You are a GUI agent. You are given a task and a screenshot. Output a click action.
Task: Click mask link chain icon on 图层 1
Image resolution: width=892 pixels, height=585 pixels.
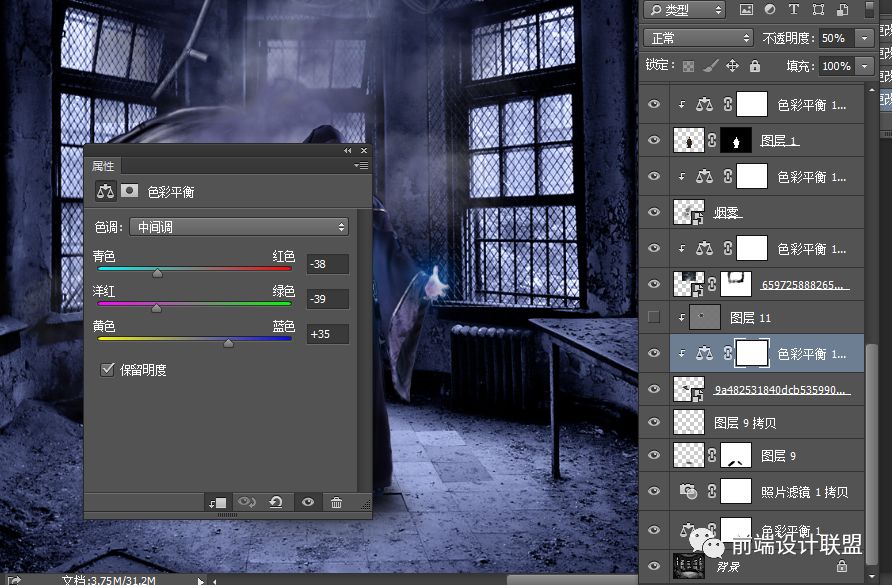point(712,140)
